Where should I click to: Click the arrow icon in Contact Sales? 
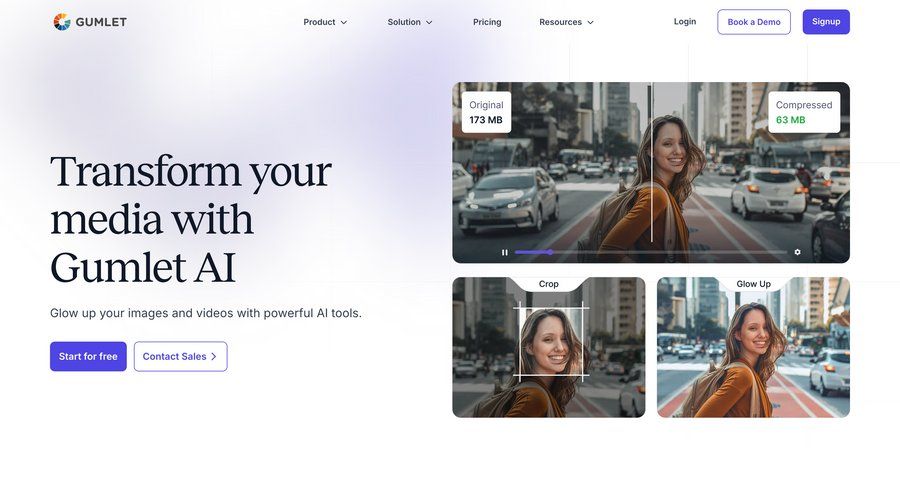click(214, 357)
